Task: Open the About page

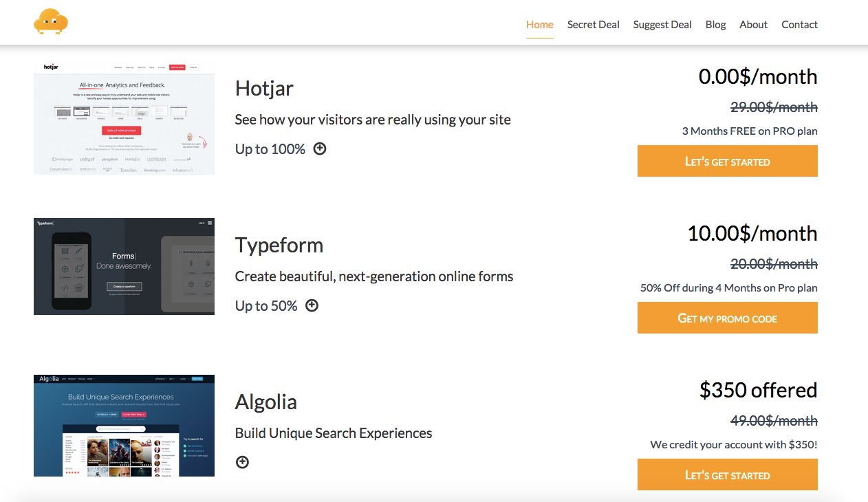Action: point(753,25)
